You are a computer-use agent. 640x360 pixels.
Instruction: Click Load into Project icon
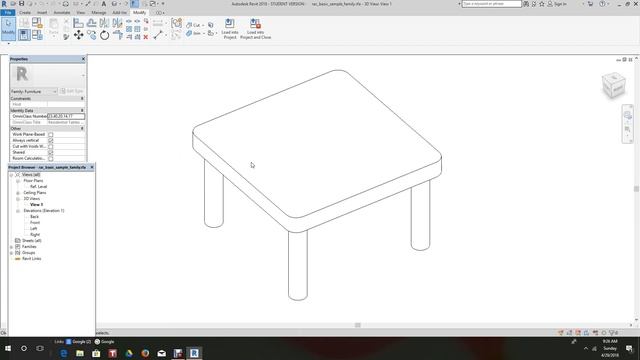[x=229, y=29]
